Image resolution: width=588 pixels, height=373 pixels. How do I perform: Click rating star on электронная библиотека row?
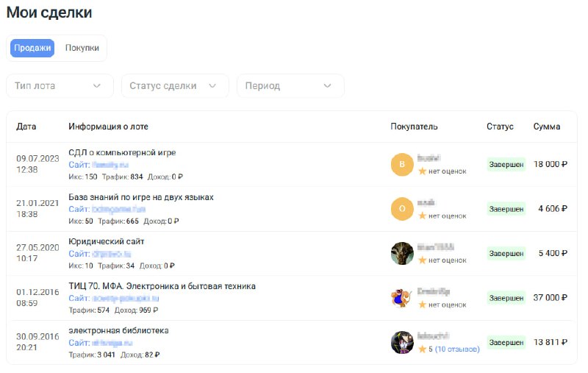click(x=422, y=349)
